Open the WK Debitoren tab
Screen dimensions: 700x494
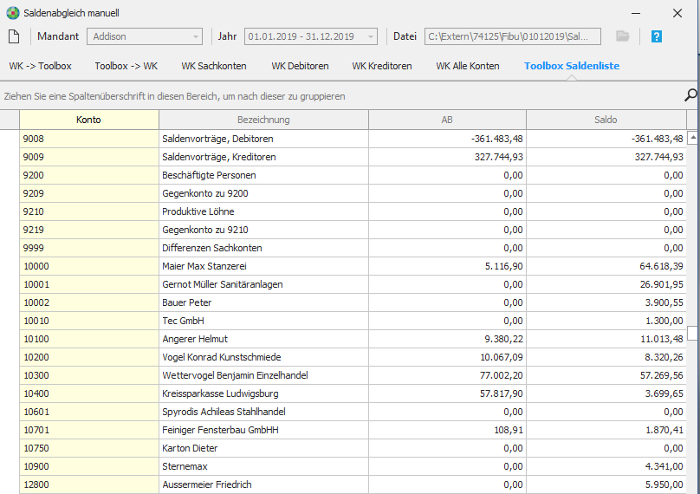pos(300,66)
